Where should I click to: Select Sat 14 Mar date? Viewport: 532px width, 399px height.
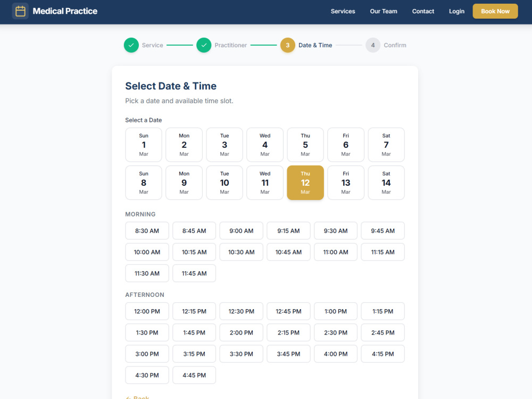(386, 183)
